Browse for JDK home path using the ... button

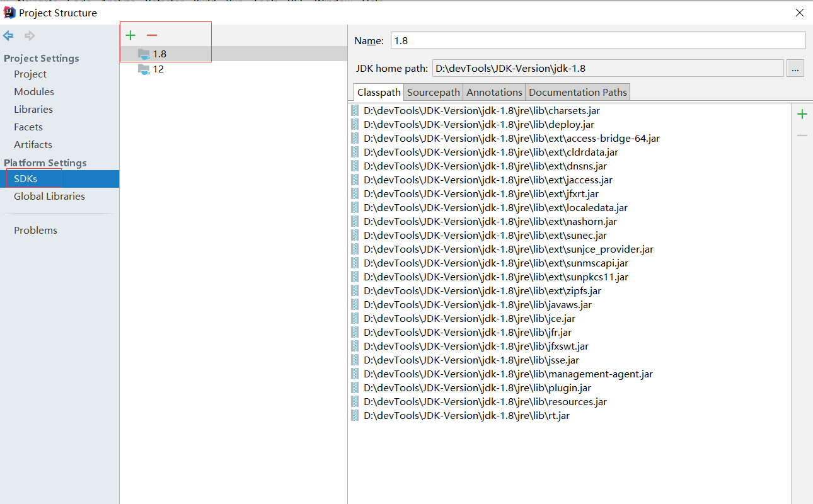795,68
